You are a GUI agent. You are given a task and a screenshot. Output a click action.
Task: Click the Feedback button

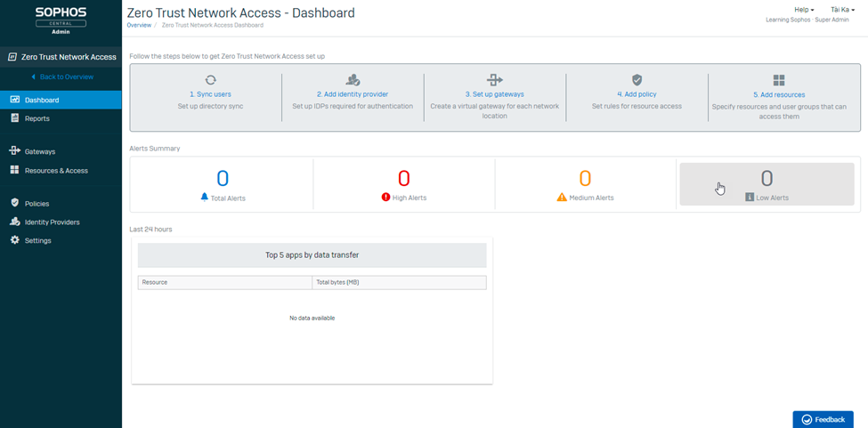(x=823, y=419)
